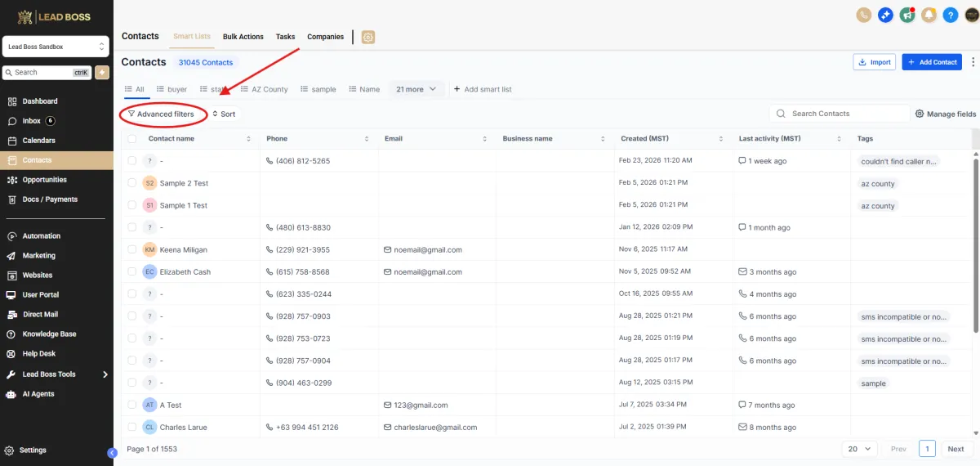The height and width of the screenshot is (466, 980).
Task: Sort by the Business name column
Action: coord(604,139)
